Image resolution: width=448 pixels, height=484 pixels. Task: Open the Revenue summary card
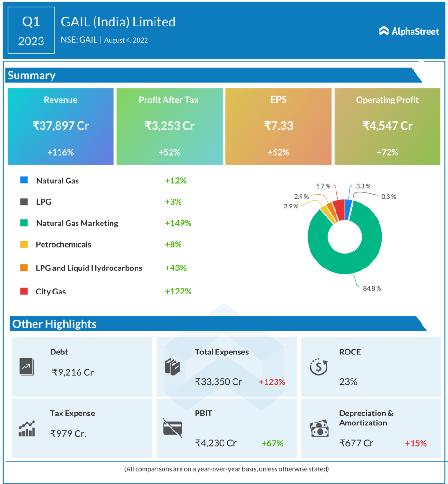[x=60, y=126]
